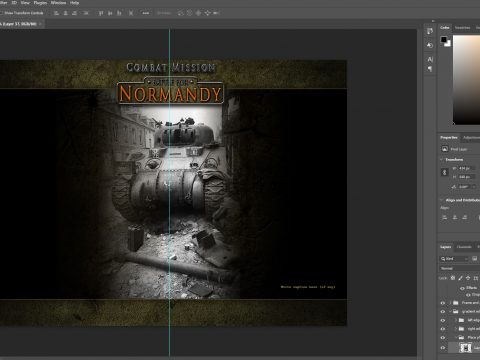This screenshot has width=480, height=360.
Task: Align right icon in Properties Align section
Action: point(465,217)
